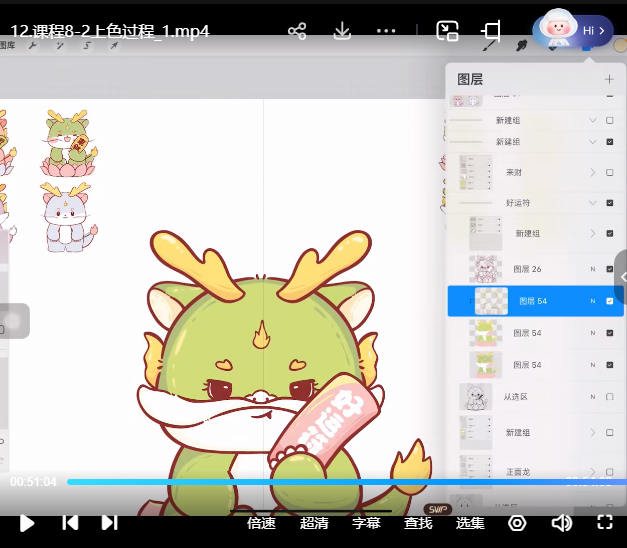
Task: Open the 选集 episode list
Action: point(470,522)
